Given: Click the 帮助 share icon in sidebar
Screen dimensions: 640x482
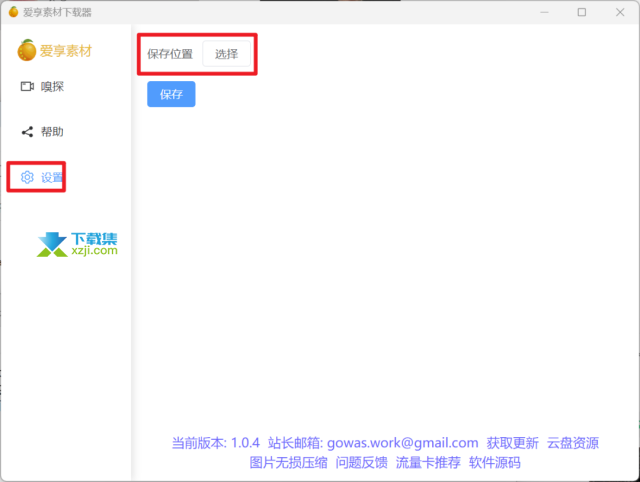Looking at the screenshot, I should tap(27, 132).
